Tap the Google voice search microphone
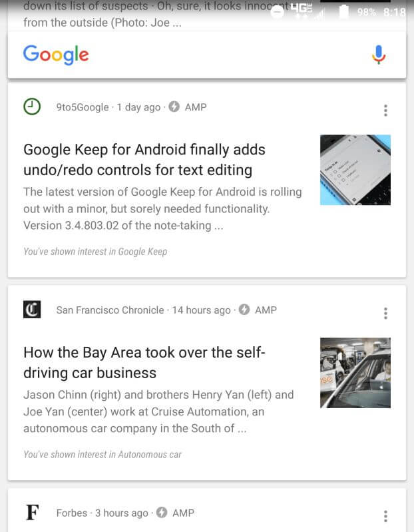The image size is (414, 532). point(378,55)
